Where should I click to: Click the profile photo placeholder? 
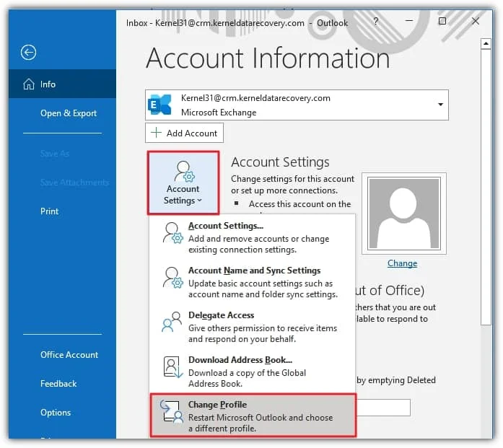pos(404,214)
